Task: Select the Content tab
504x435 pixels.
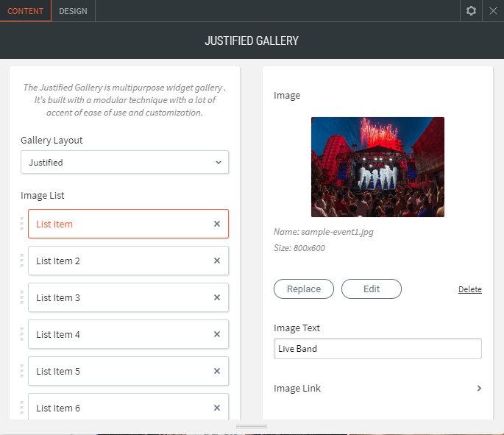Action: pos(26,11)
